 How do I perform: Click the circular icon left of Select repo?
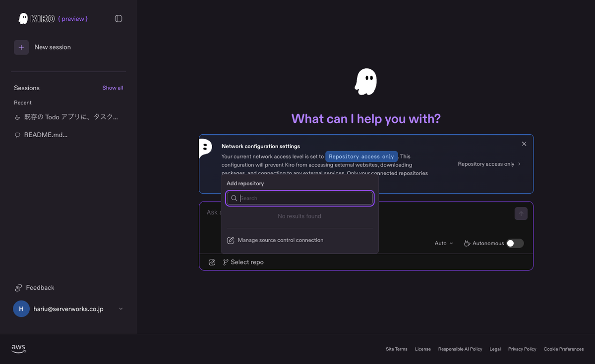click(x=212, y=262)
